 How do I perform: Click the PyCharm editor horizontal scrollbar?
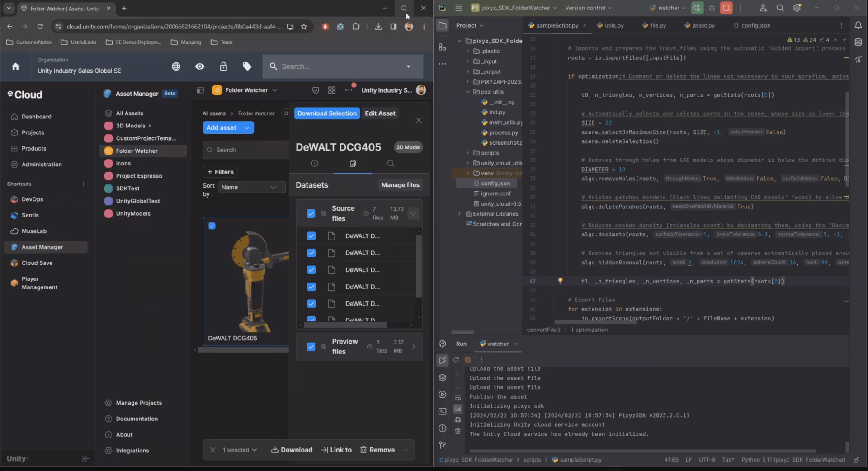point(595,322)
